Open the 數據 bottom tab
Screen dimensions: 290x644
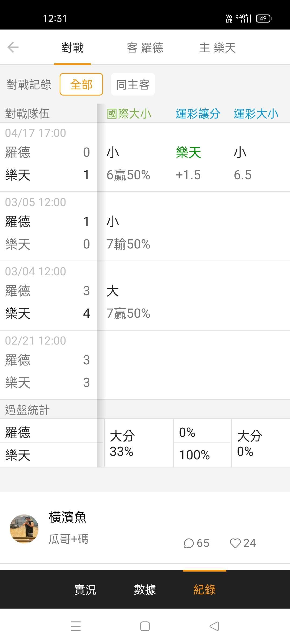(145, 590)
